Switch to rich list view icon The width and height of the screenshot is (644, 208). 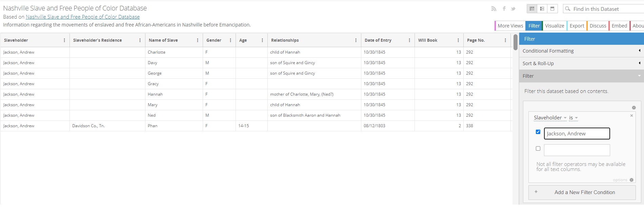point(542,9)
